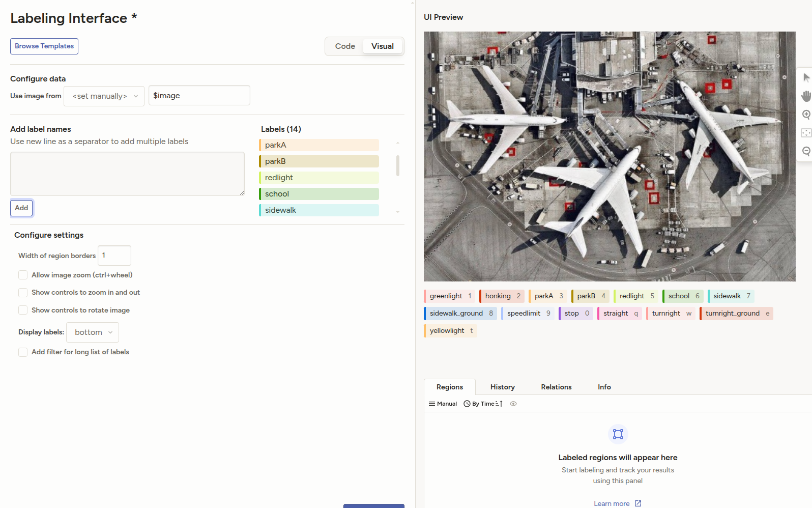
Task: Click the zoom in magnifier icon
Action: 806,115
